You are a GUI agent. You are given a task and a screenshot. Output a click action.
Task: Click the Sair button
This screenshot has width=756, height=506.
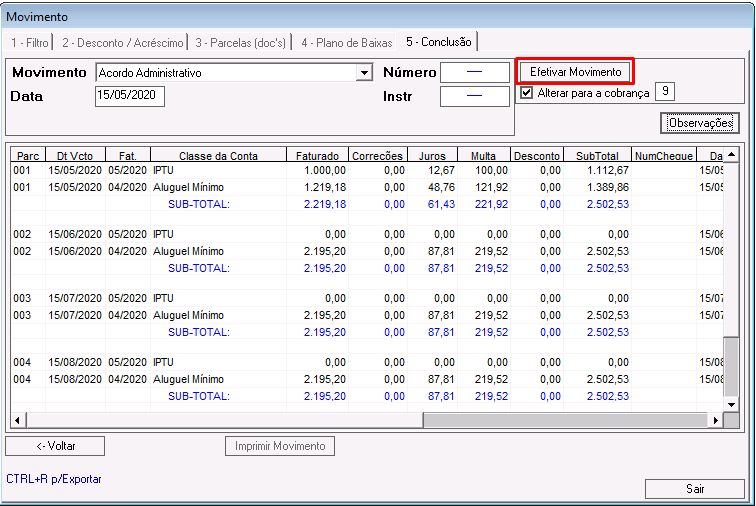[x=695, y=489]
